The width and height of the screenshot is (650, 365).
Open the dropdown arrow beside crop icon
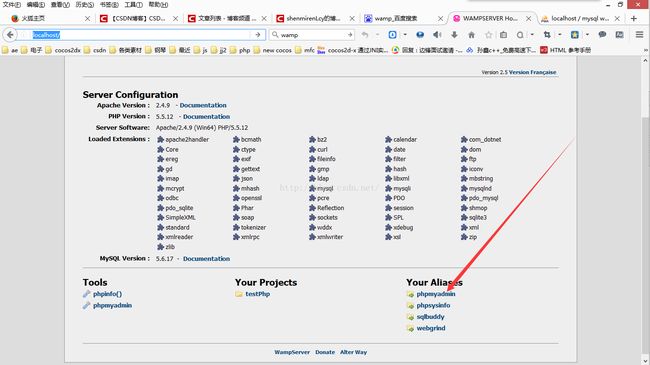tap(560, 35)
